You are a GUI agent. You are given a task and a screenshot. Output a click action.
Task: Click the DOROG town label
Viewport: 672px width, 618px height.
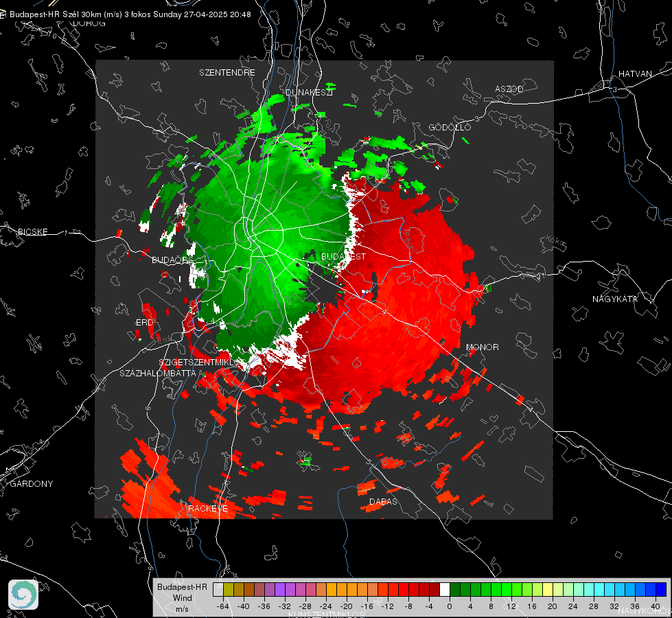point(89,23)
